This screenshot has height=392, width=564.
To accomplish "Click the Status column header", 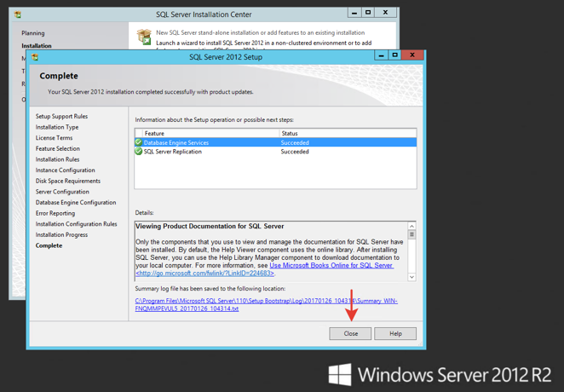I will tap(348, 133).
